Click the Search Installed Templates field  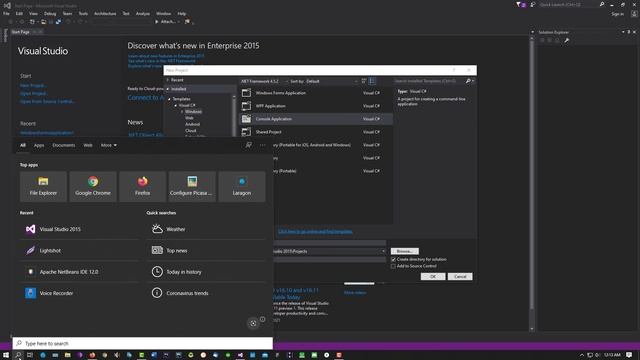click(x=429, y=81)
